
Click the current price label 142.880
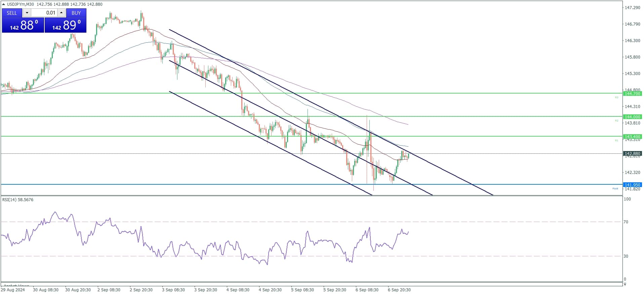click(632, 153)
